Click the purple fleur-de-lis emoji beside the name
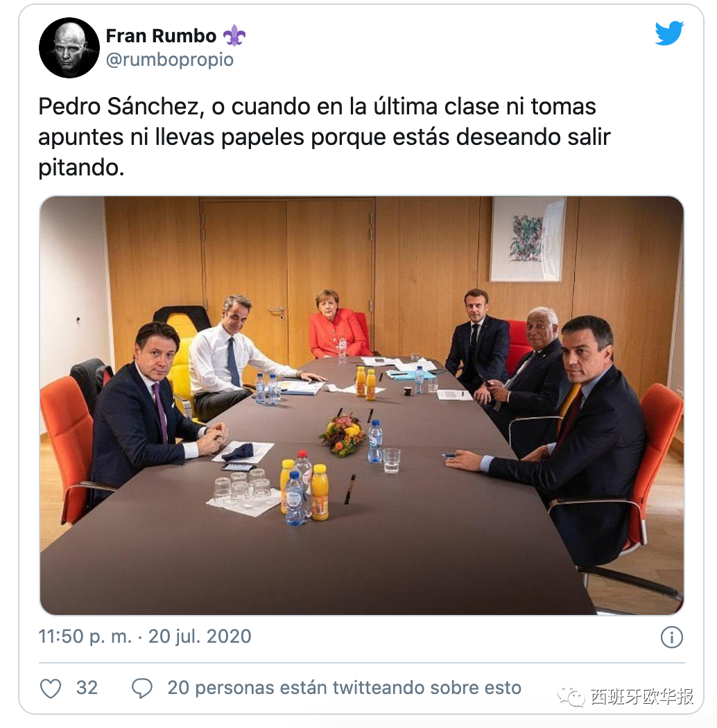 tap(234, 35)
